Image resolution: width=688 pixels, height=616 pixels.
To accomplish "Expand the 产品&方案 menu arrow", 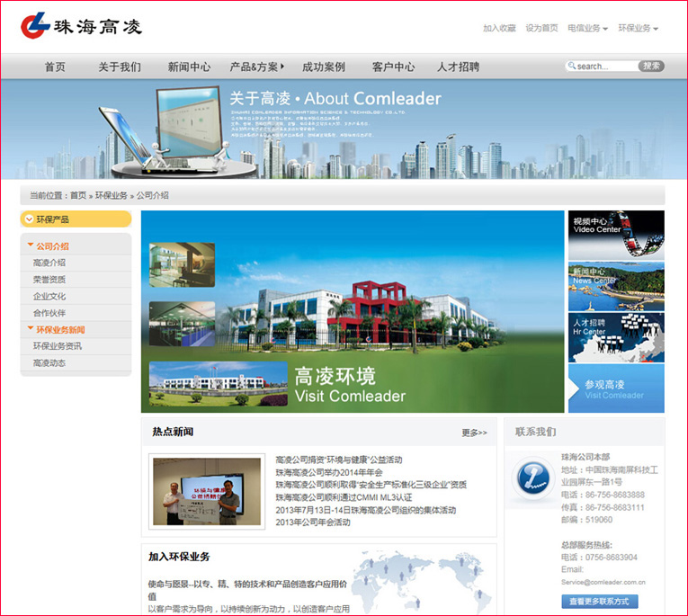I will point(282,67).
